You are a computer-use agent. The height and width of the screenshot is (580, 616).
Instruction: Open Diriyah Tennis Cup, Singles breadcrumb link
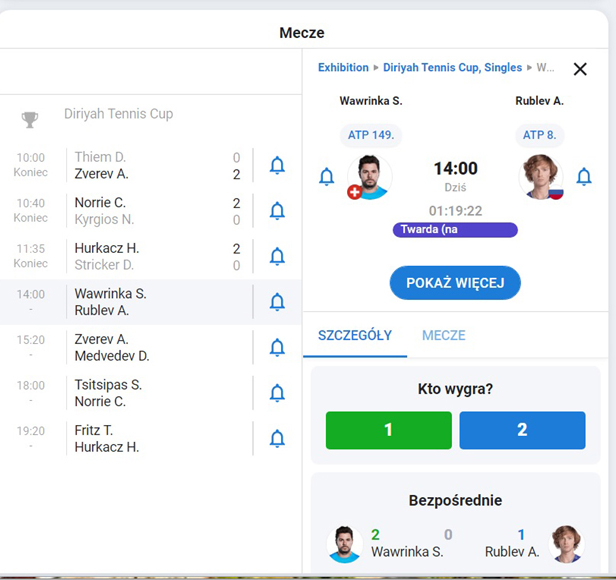452,68
